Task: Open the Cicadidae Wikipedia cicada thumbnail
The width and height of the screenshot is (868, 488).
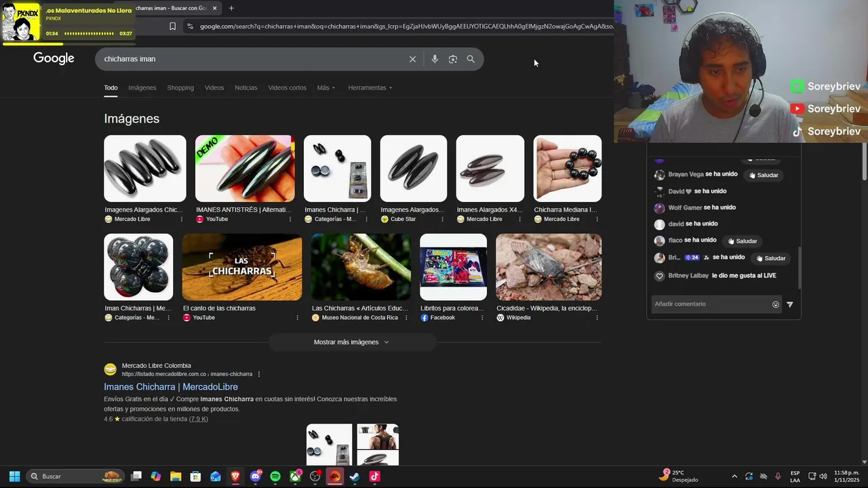Action: point(549,267)
